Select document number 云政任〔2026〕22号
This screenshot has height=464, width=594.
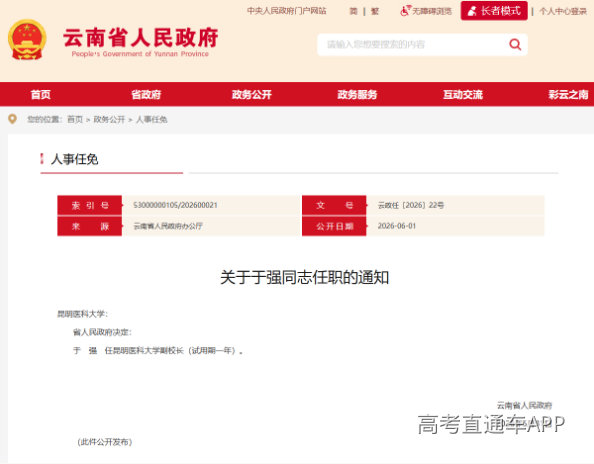[411, 205]
